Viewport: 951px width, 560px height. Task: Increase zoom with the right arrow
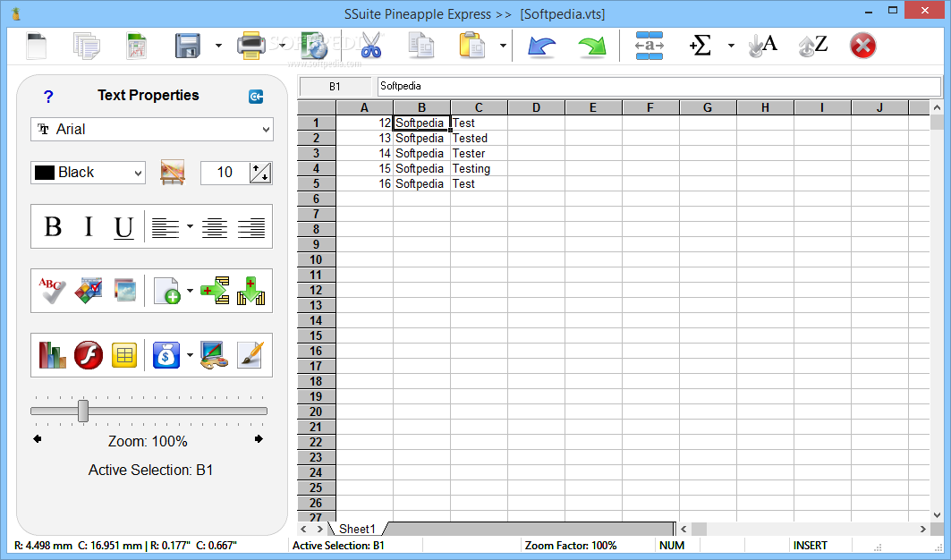[259, 438]
